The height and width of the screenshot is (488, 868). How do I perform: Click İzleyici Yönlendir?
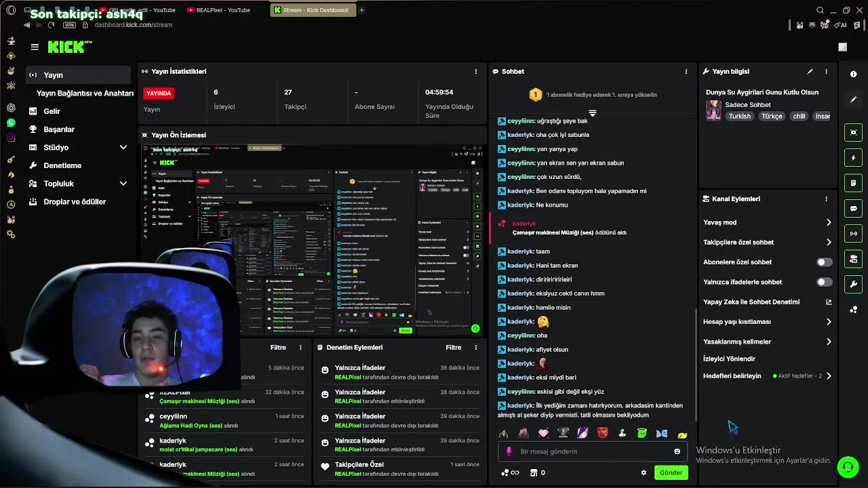click(729, 359)
